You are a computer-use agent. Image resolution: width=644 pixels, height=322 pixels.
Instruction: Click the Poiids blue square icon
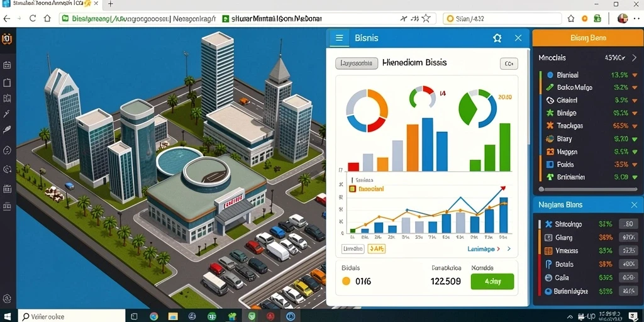[x=550, y=164]
